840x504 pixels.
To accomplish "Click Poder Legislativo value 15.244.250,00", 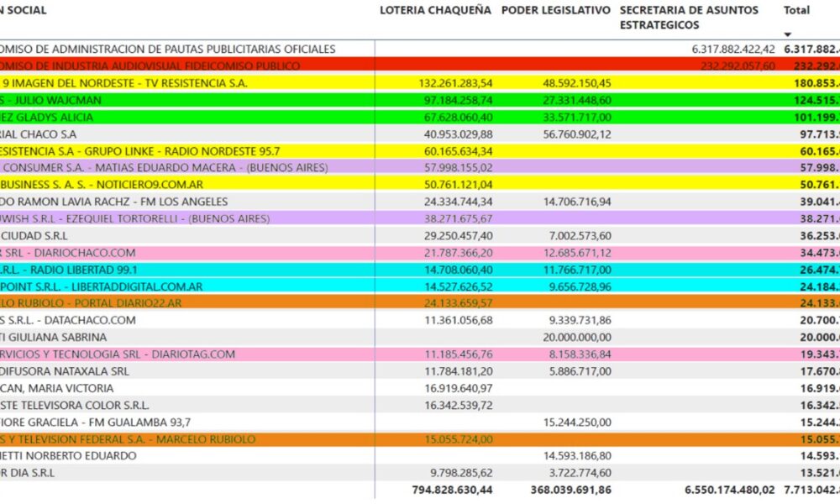I will 577,423.
